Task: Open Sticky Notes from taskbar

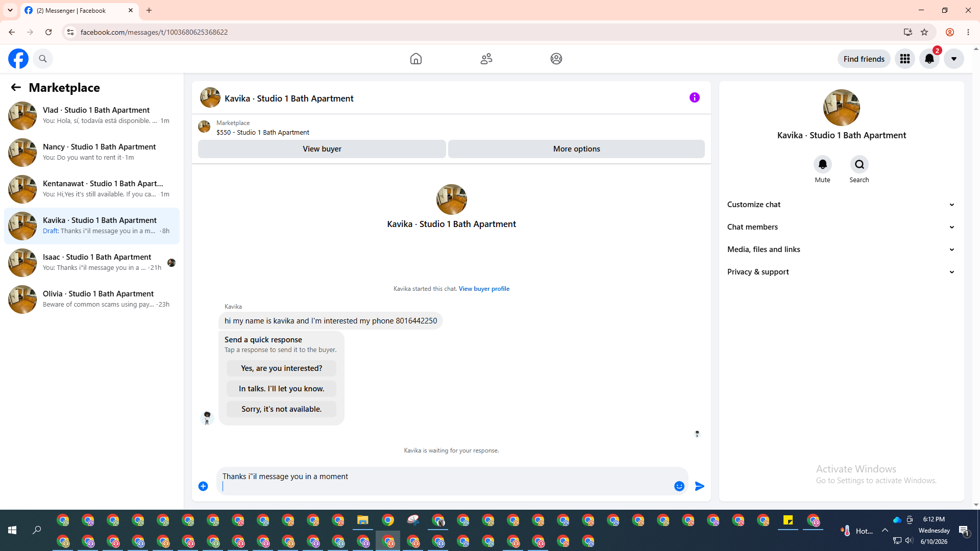Action: 788,520
